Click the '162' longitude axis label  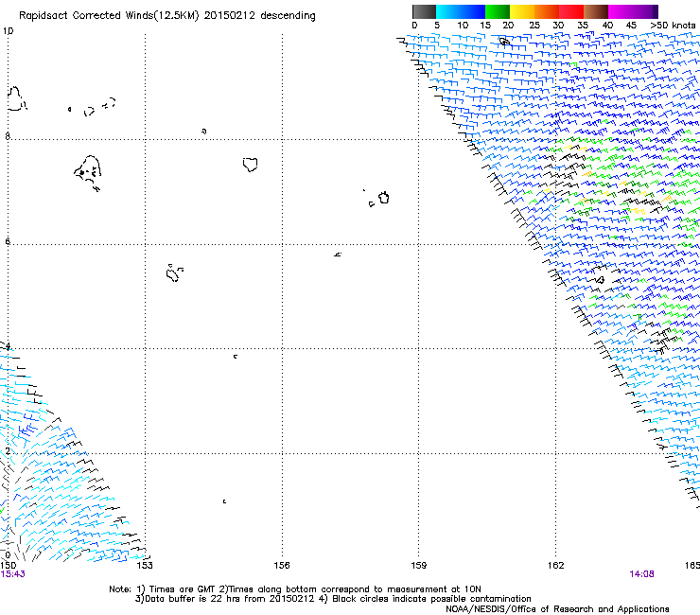[x=556, y=566]
